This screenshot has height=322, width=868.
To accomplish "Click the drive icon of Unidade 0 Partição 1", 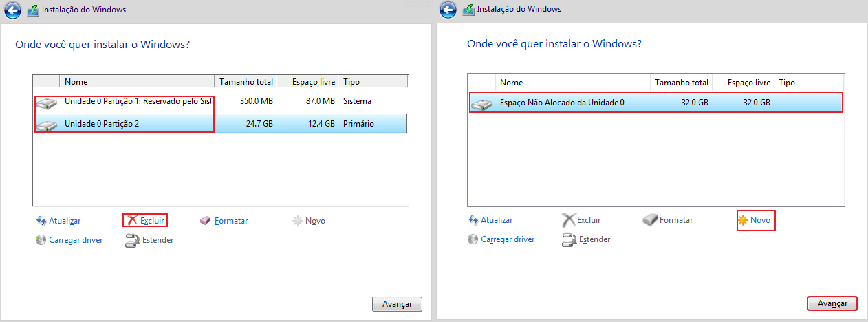I will point(47,104).
